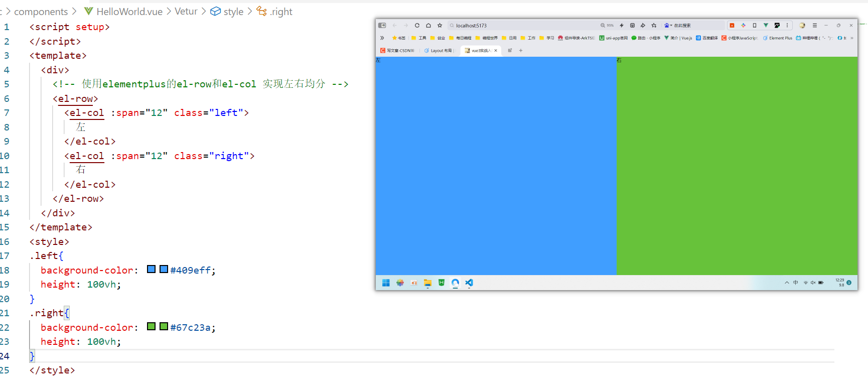Open the 每日编程 bookmark folder

point(460,38)
